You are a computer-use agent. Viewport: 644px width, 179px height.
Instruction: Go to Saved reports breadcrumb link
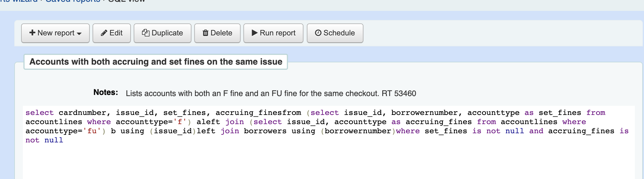point(73,1)
